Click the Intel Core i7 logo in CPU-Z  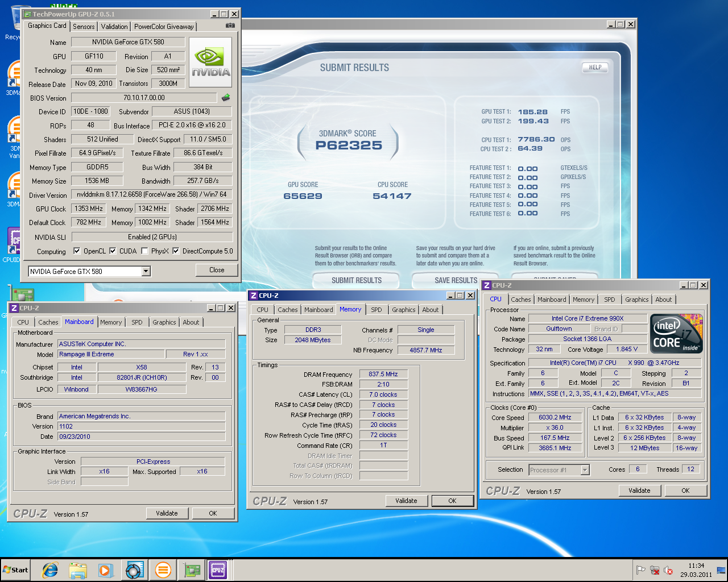point(677,333)
